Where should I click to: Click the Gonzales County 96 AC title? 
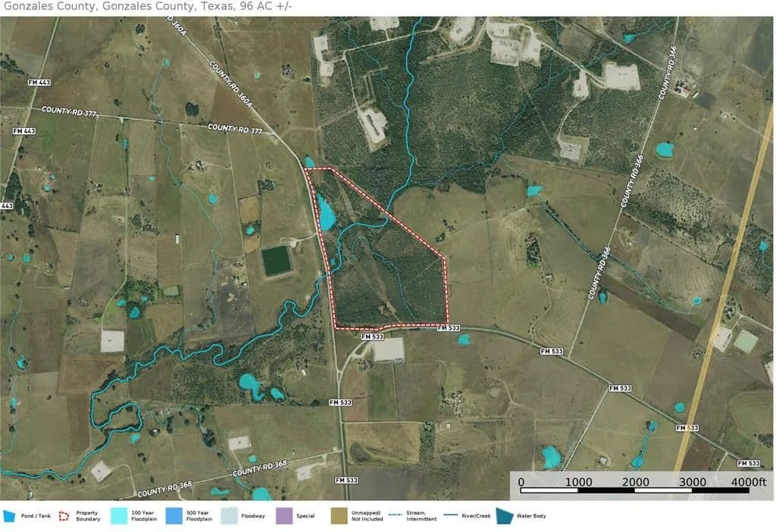[x=148, y=7]
